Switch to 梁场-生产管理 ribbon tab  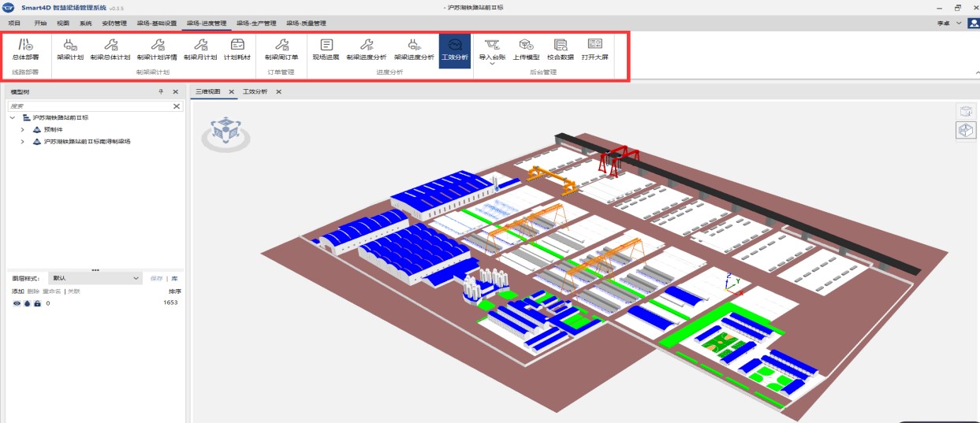256,24
